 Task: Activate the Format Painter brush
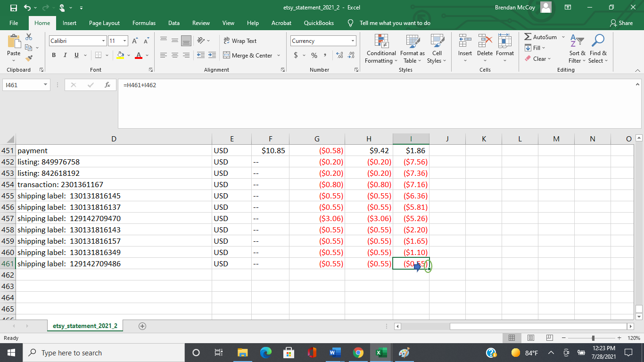pyautogui.click(x=29, y=58)
